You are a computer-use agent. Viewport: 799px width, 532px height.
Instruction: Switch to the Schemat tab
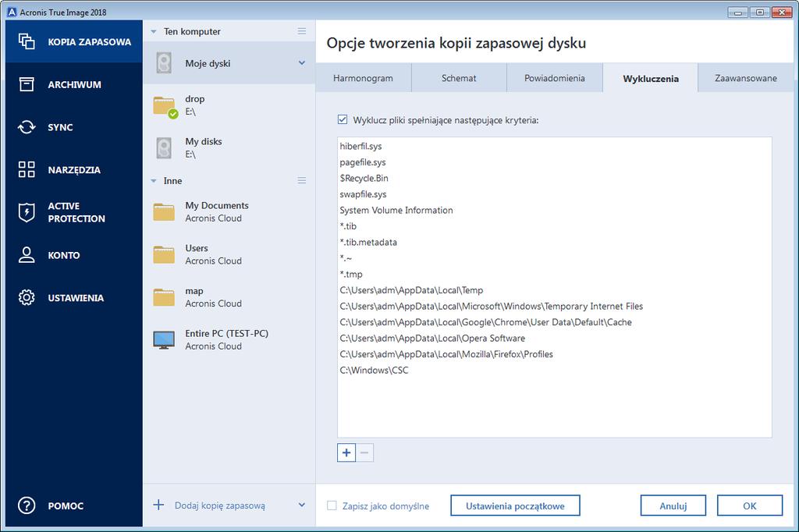459,78
